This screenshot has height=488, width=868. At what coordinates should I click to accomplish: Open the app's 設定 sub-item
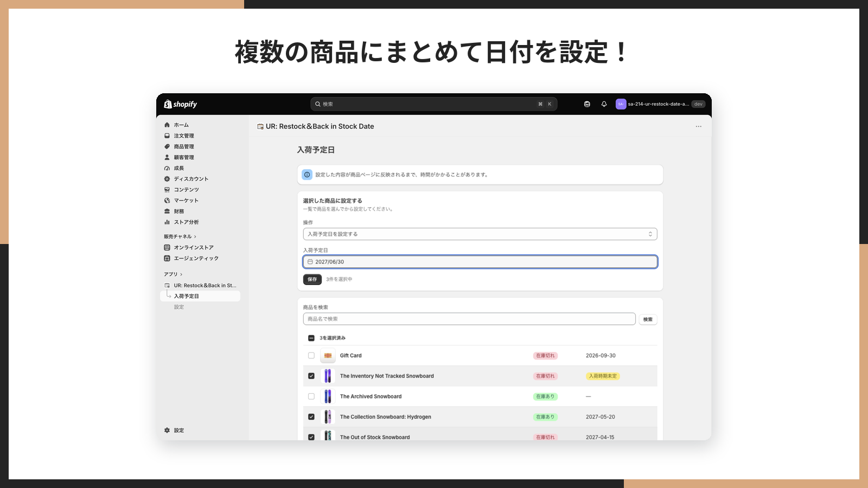[x=179, y=307]
